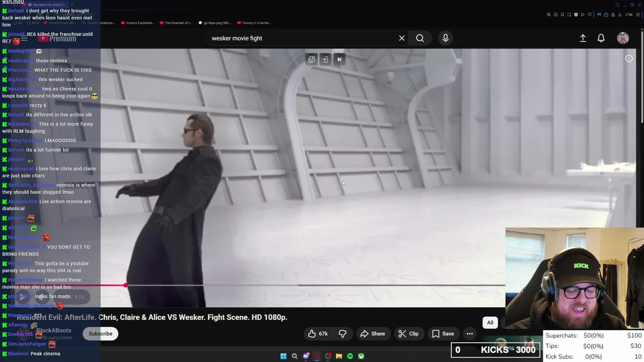This screenshot has width=644, height=362.
Task: Like the video with 67k likes
Action: (318, 334)
